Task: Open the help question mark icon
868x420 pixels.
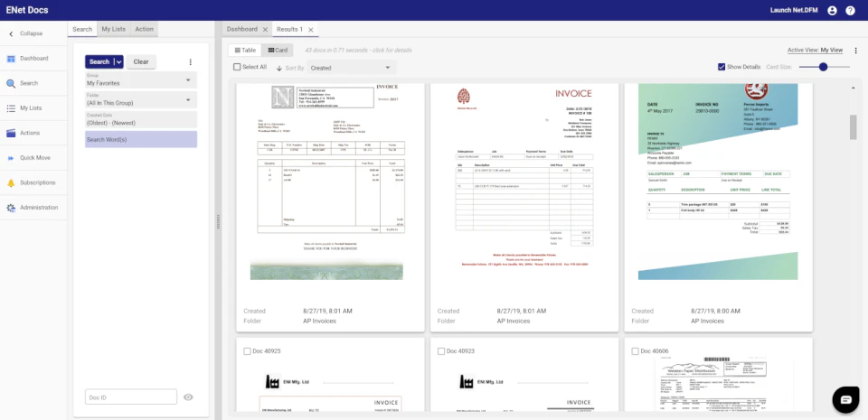Action: 850,11
